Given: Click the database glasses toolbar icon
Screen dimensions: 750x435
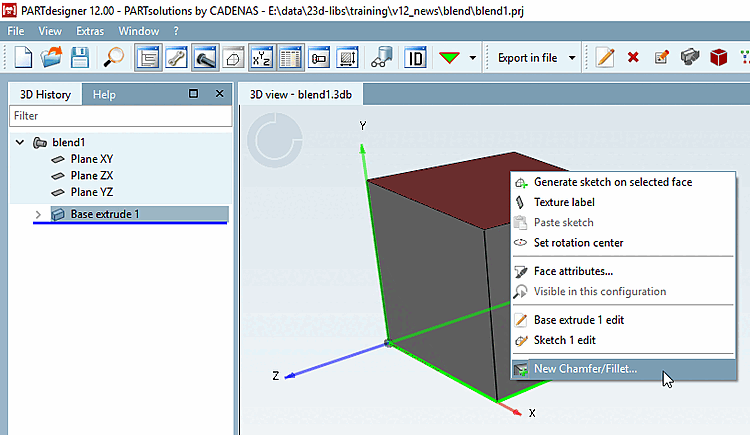Looking at the screenshot, I should point(381,58).
